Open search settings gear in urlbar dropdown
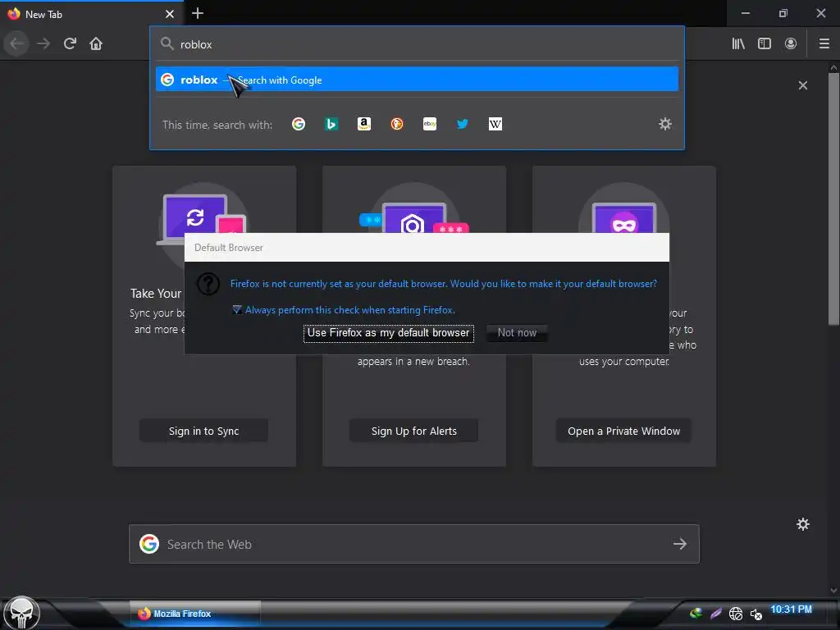The image size is (840, 630). pyautogui.click(x=664, y=125)
